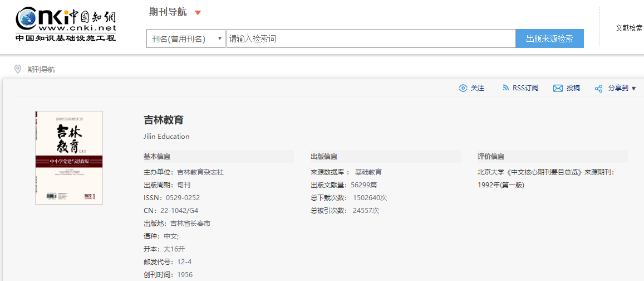Click 总被引次数 24557次 line
This screenshot has height=281, width=644.
[345, 211]
